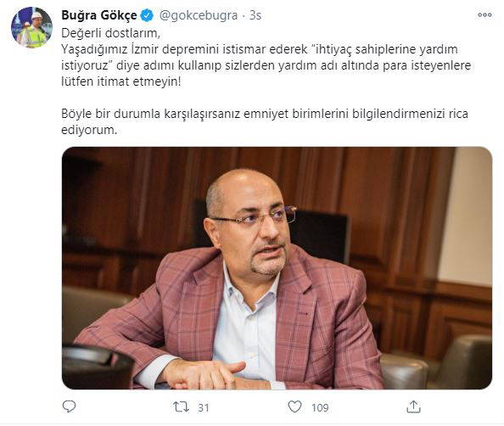Click the 'Değerli dostlarım,' greeting line

tap(110, 33)
